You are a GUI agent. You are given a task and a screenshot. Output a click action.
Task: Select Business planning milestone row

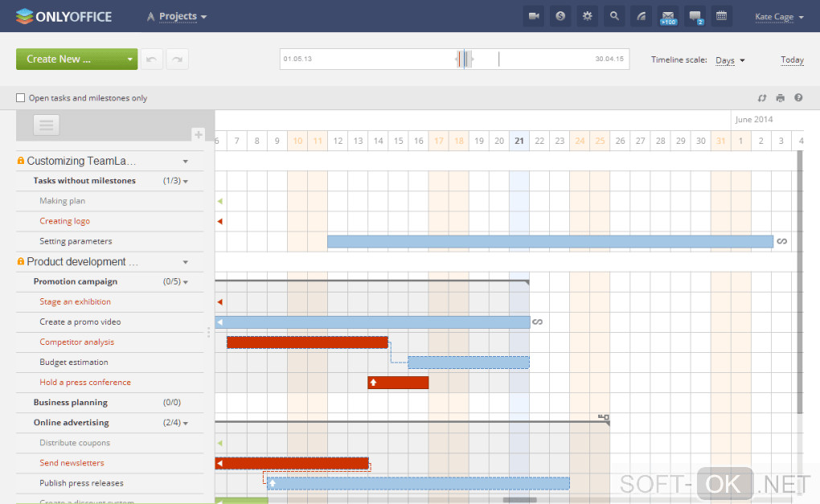click(x=110, y=403)
